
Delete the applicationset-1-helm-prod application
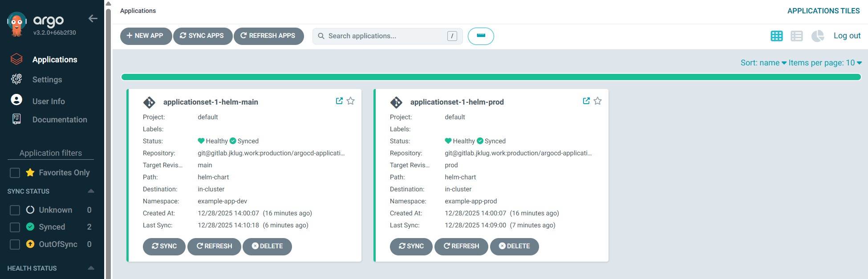pyautogui.click(x=514, y=247)
